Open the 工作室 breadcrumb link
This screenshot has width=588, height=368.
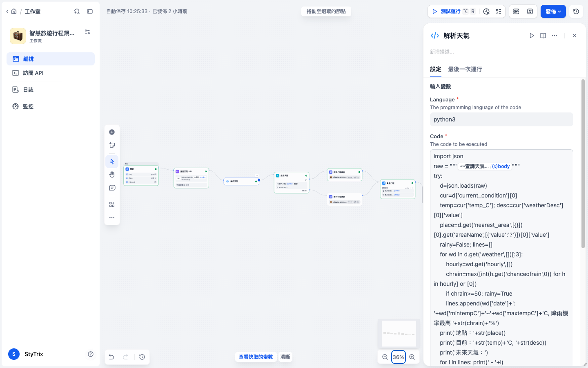click(x=32, y=11)
